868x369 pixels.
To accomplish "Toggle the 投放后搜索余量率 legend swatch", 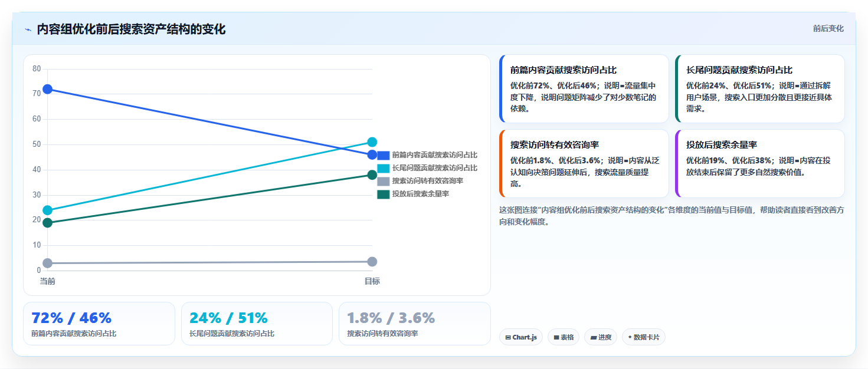I will click(x=384, y=195).
